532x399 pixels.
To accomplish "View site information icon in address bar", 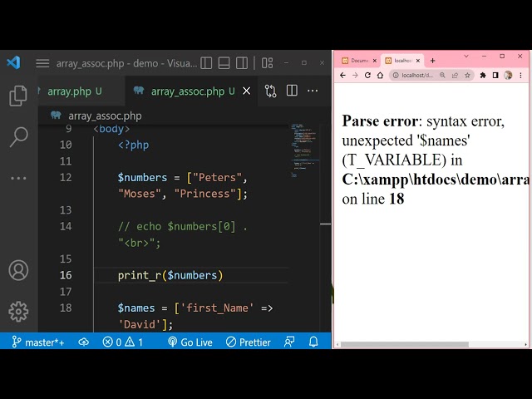I will click(x=396, y=76).
